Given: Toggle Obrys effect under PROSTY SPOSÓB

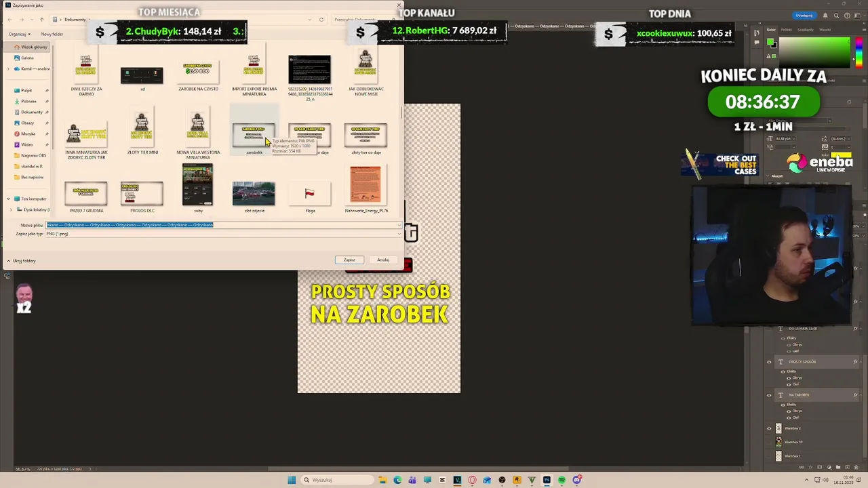Looking at the screenshot, I should coord(789,378).
